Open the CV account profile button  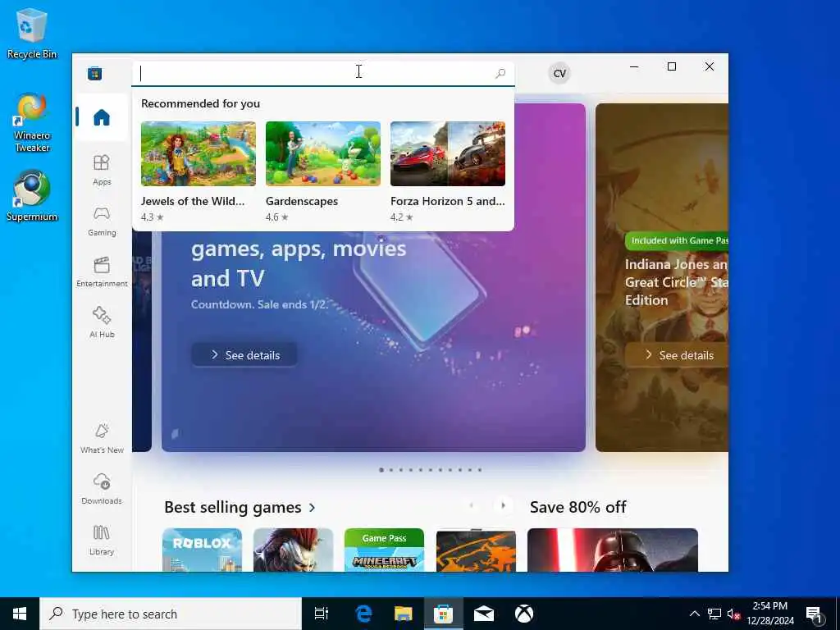tap(559, 73)
